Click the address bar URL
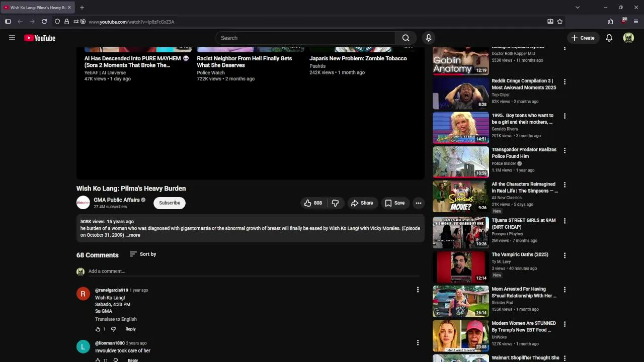Viewport: 644px width, 362px height. tap(132, 22)
